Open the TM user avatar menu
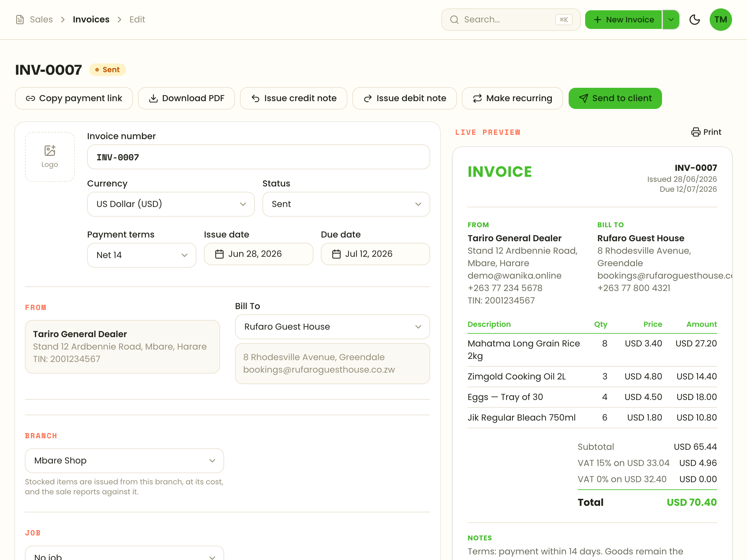 (x=721, y=20)
